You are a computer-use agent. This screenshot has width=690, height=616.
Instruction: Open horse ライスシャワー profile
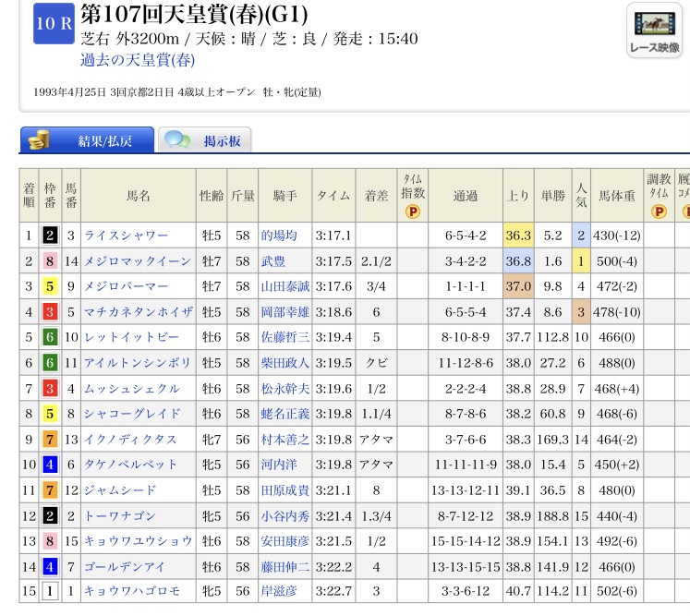click(x=126, y=236)
